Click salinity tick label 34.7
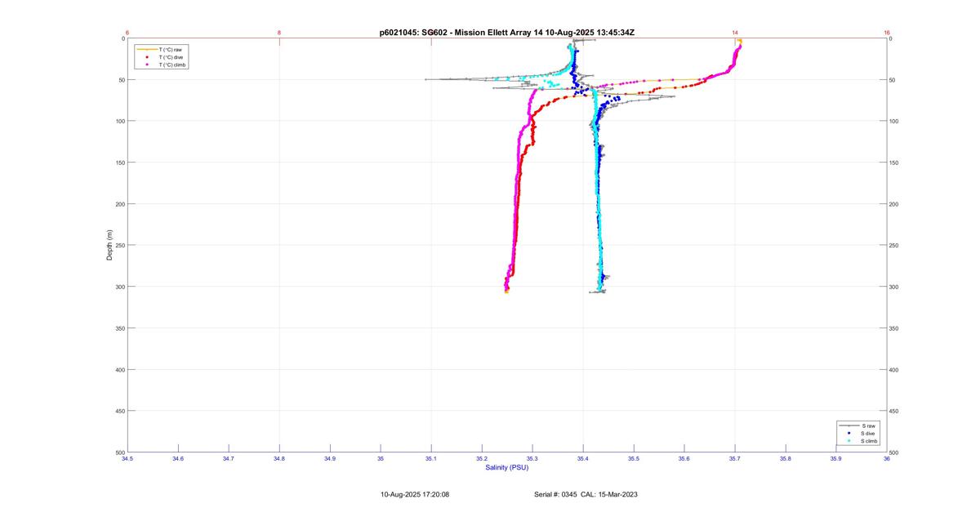The width and height of the screenshot is (980, 508). [x=229, y=459]
